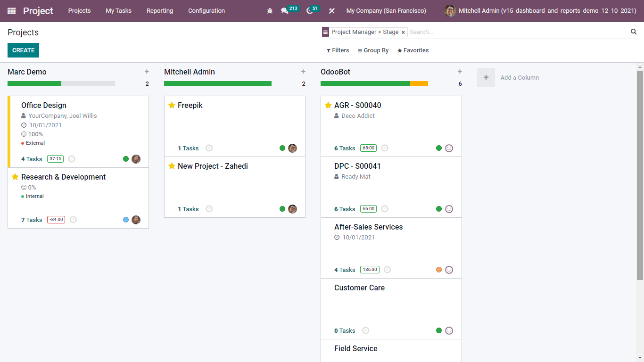
Task: Open 4 Tasks link on Office Design
Action: click(x=32, y=159)
